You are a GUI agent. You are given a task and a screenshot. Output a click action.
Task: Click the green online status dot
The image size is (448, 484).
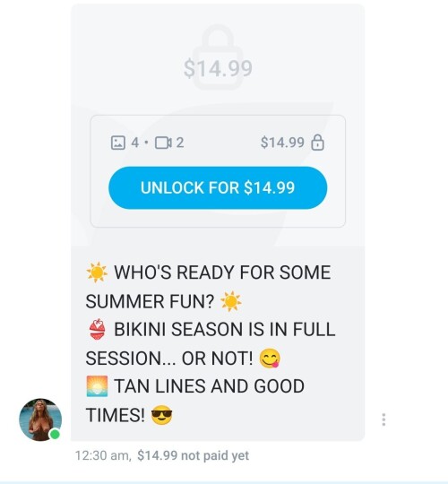coord(55,435)
